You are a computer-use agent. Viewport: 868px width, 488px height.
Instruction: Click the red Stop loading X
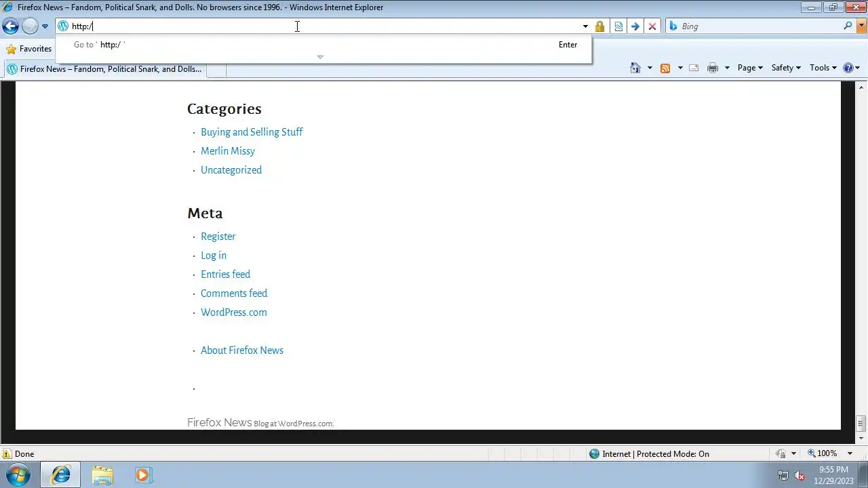(x=652, y=26)
